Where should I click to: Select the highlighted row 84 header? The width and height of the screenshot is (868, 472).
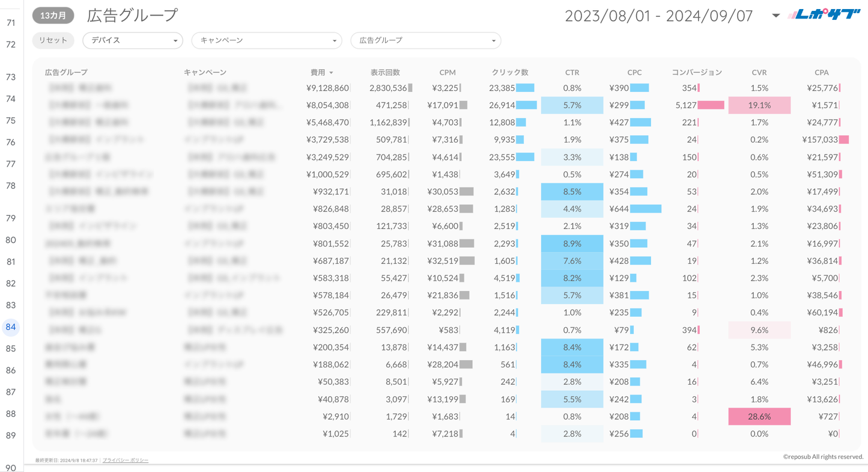(x=11, y=327)
